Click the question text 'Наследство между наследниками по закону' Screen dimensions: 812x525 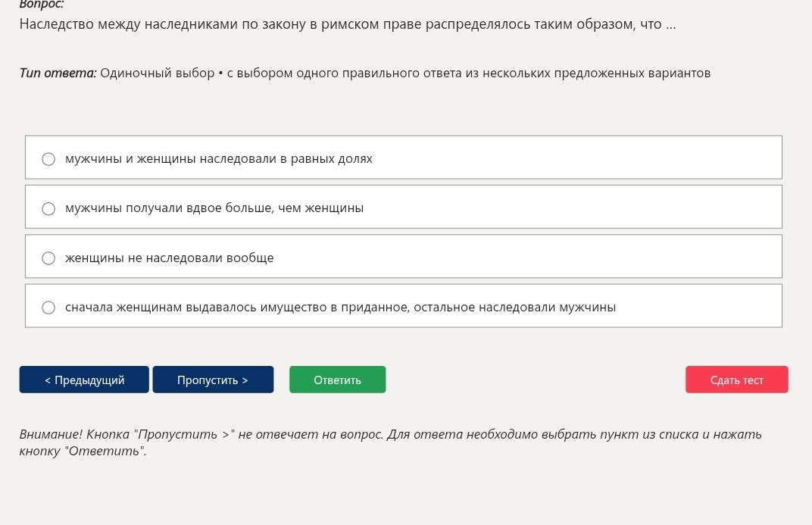[163, 24]
